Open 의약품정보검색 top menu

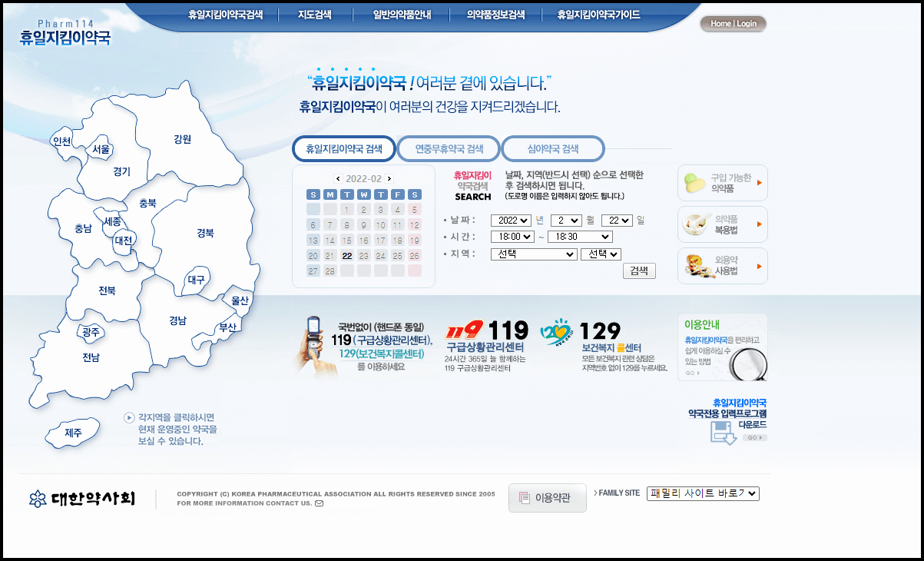(495, 15)
